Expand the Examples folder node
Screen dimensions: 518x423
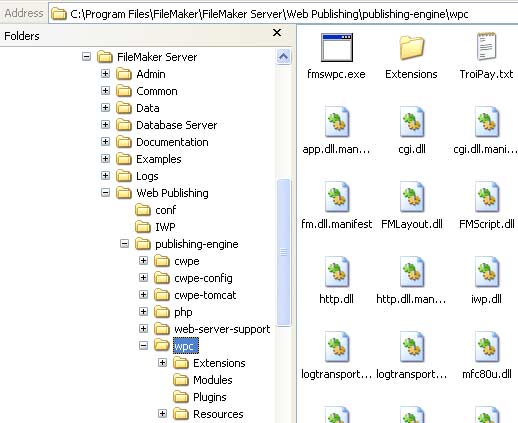point(105,158)
